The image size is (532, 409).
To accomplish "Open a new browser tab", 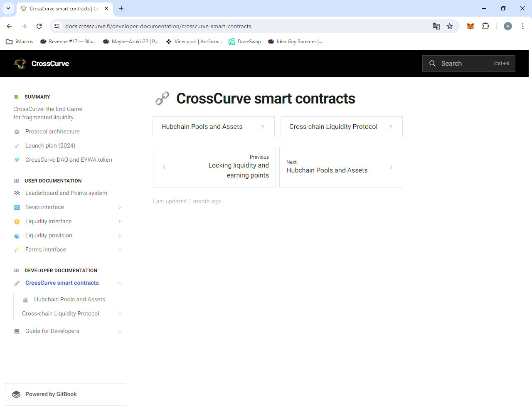I will (x=121, y=8).
